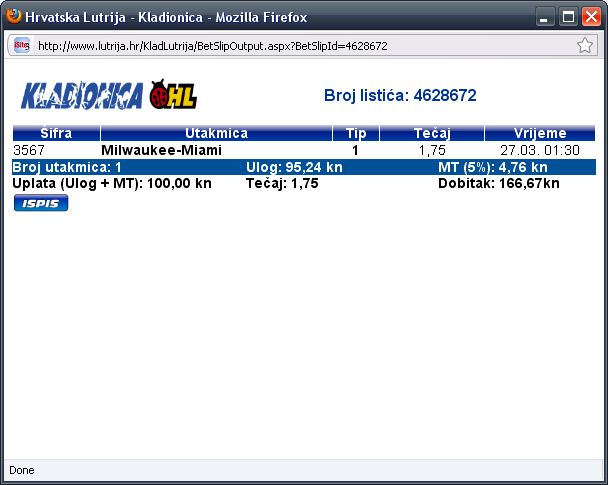
Task: Click the Tip column header
Action: (356, 133)
